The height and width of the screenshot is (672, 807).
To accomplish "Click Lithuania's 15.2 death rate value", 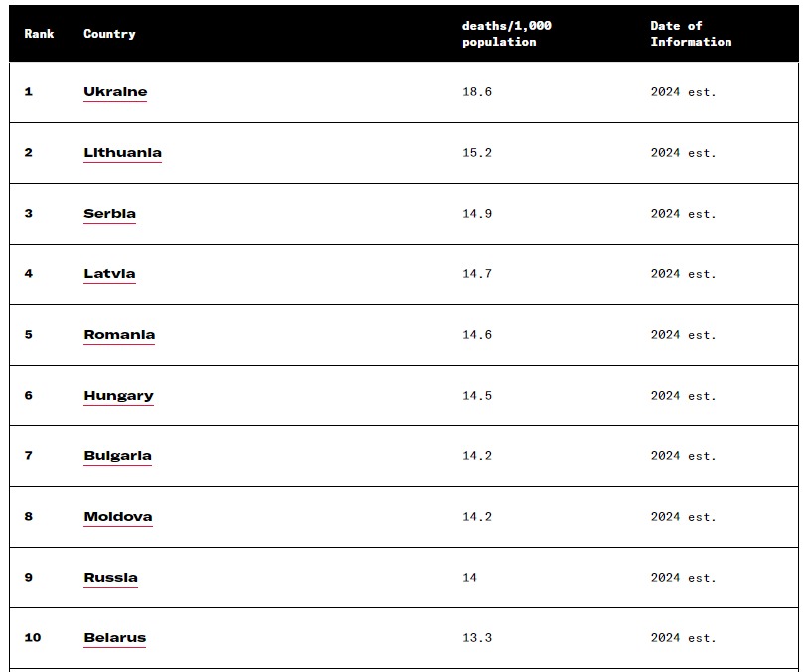I will pos(477,153).
